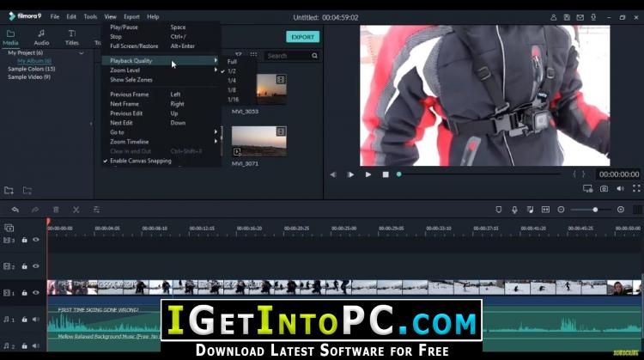Select 1/16 playback quality
The width and height of the screenshot is (644, 360).
[x=233, y=100]
